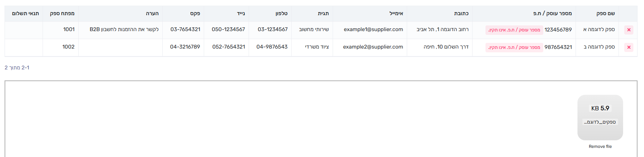Click the כתובת column header
The image size is (644, 157).
point(461,13)
